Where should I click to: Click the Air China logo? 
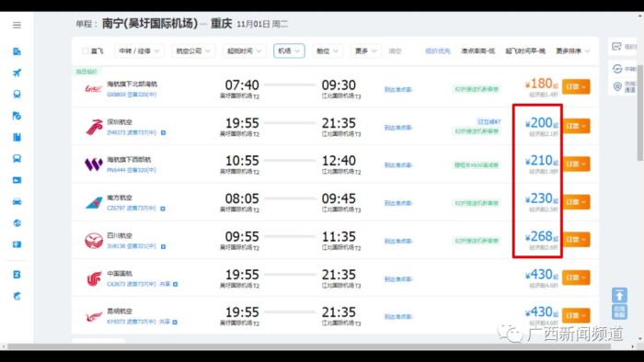(x=94, y=278)
